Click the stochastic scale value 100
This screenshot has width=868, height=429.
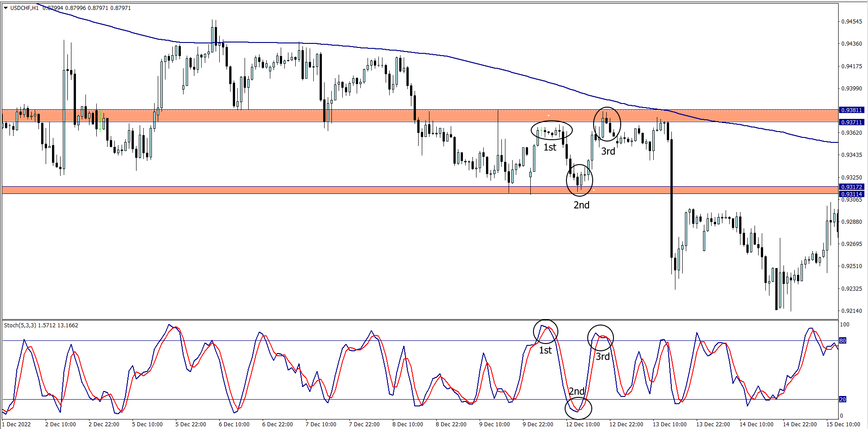pos(844,325)
